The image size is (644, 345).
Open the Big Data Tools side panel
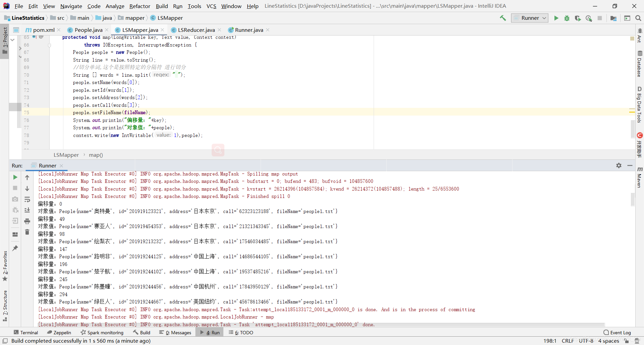(x=640, y=105)
